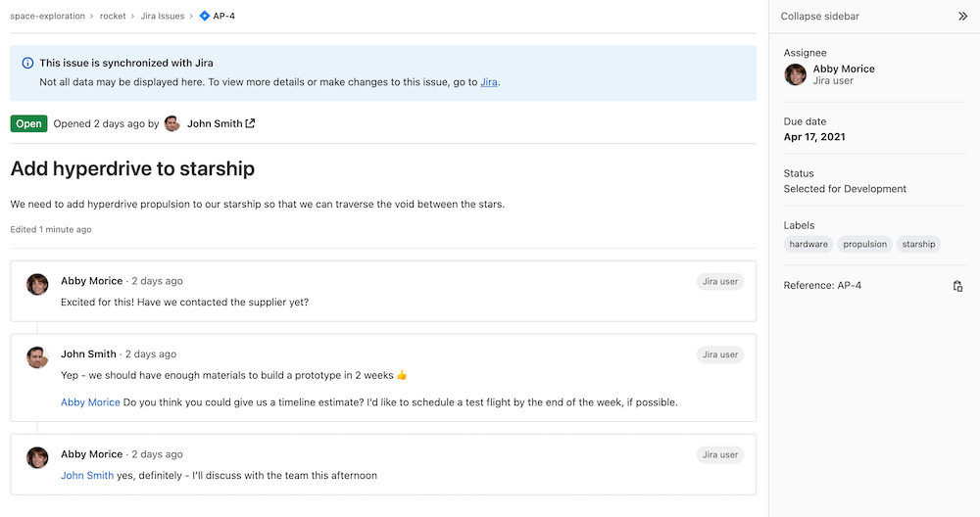Navigate to rocket project breadcrumb
Image resolution: width=980 pixels, height=517 pixels.
pyautogui.click(x=119, y=17)
